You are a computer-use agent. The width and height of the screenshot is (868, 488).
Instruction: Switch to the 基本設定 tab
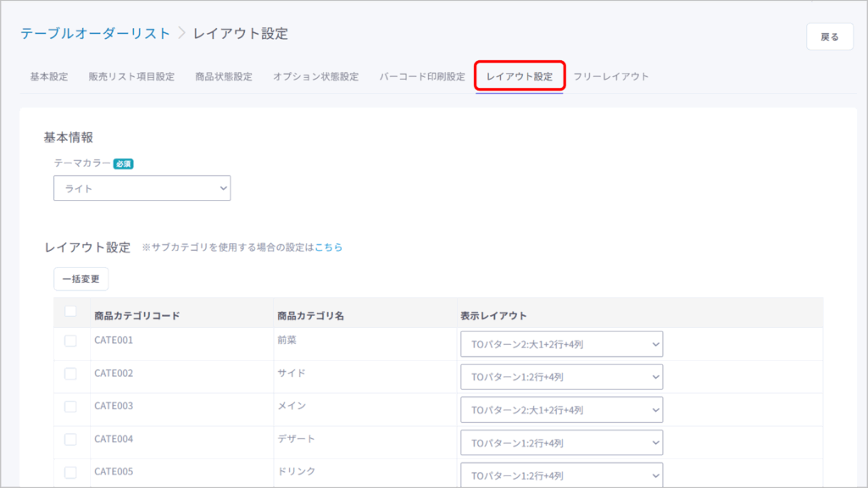pos(49,76)
